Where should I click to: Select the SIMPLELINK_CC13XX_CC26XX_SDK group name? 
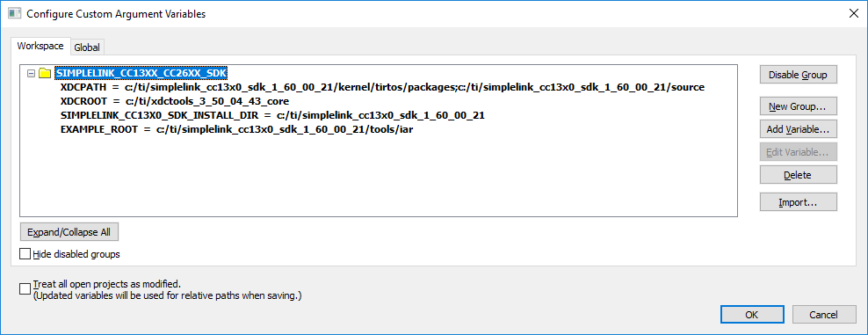[x=141, y=73]
